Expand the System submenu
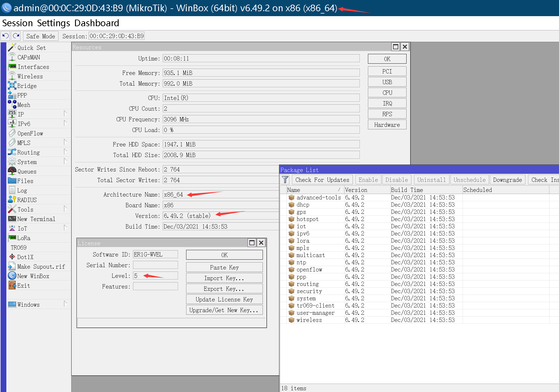This screenshot has width=559, height=392. (66, 161)
